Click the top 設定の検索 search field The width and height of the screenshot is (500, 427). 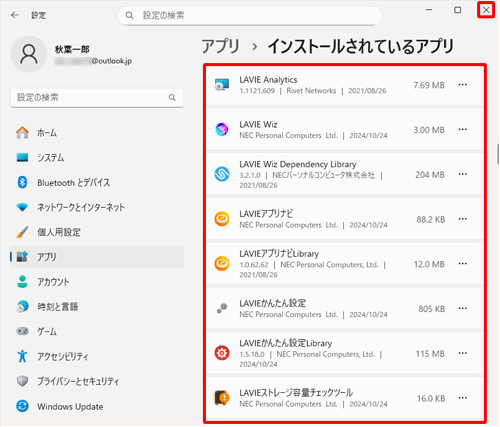coord(250,15)
